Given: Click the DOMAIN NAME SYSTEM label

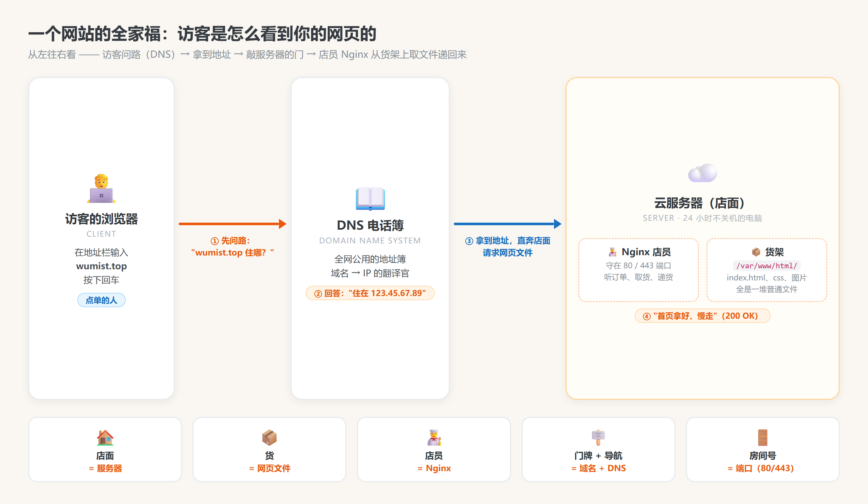Looking at the screenshot, I should coord(370,241).
